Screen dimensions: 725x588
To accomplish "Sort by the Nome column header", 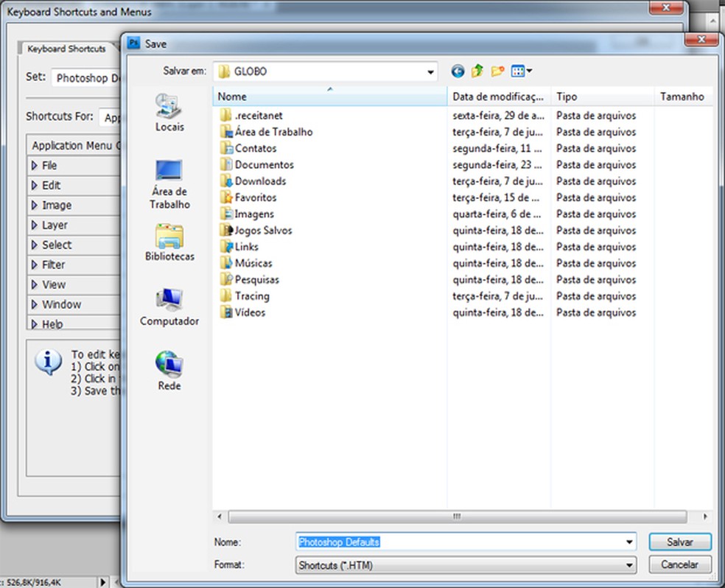I will coord(329,97).
